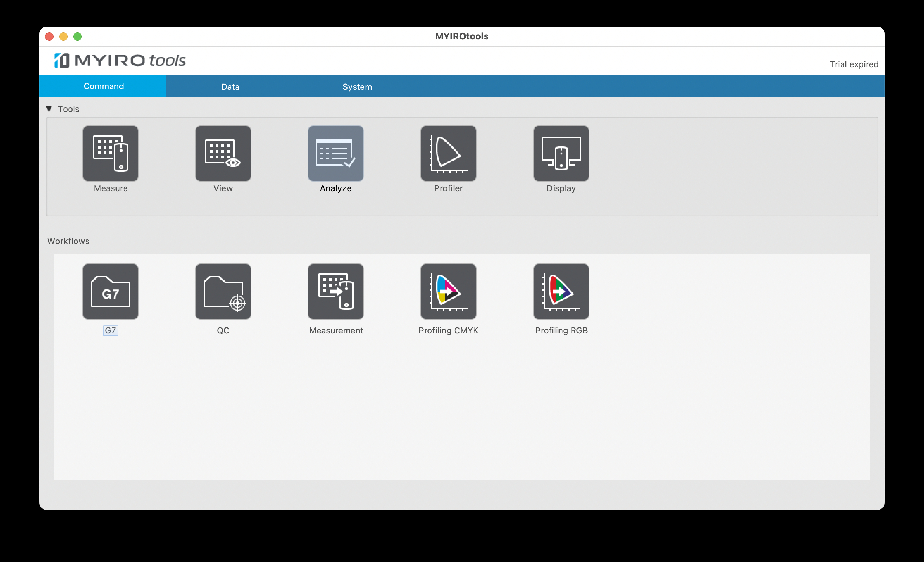Viewport: 924px width, 562px height.
Task: Click the Display label text
Action: click(x=561, y=188)
